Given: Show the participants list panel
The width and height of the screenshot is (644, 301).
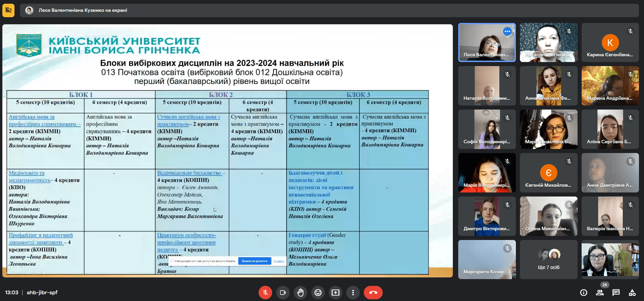Looking at the screenshot, I should pyautogui.click(x=600, y=293).
